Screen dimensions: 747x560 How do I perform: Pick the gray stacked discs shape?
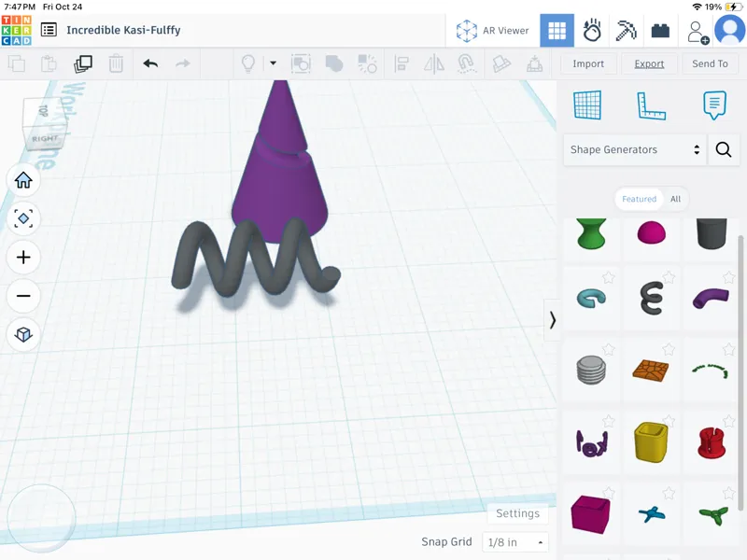pos(591,370)
